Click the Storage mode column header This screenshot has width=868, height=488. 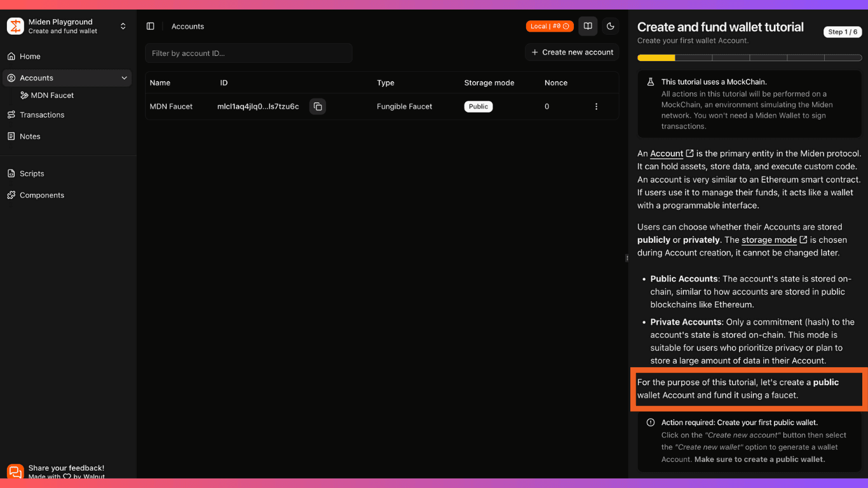(x=489, y=83)
